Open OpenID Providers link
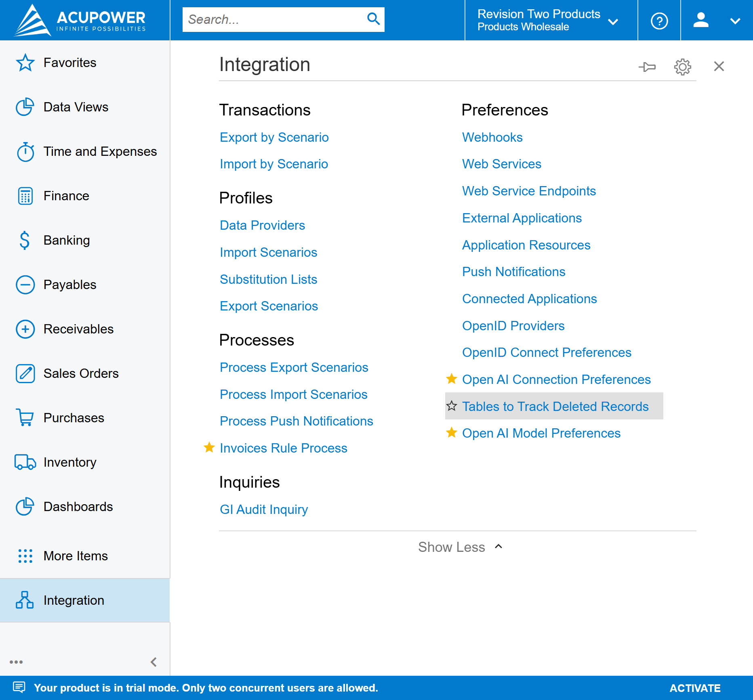Screen dimensions: 753x700 (513, 326)
